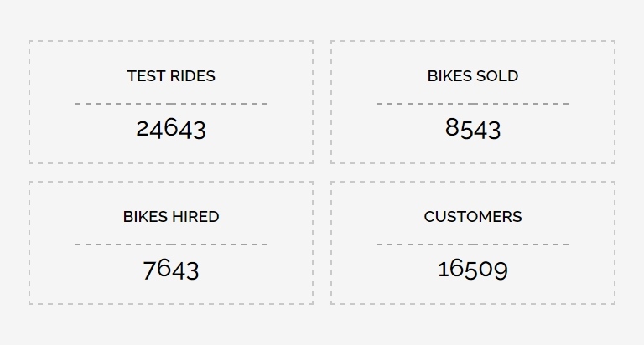Click the leading digit 2 of 24643
This screenshot has width=644, height=345.
[x=143, y=128]
